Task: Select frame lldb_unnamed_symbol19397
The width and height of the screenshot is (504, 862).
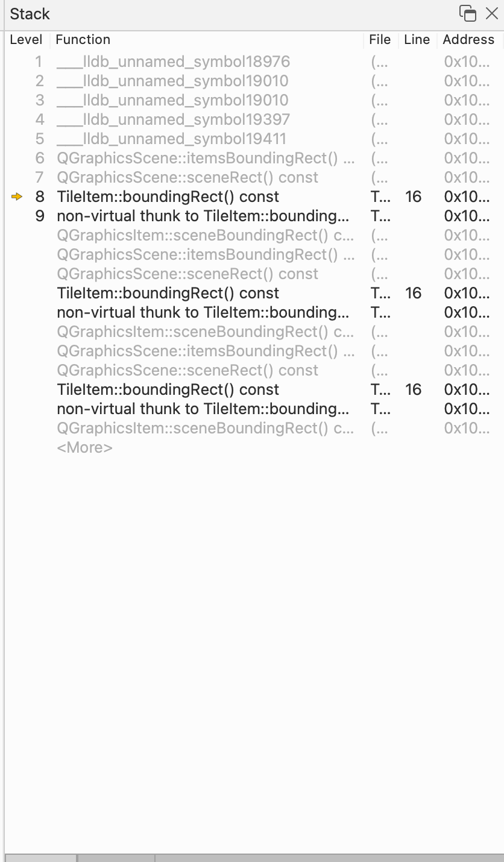Action: click(x=173, y=119)
